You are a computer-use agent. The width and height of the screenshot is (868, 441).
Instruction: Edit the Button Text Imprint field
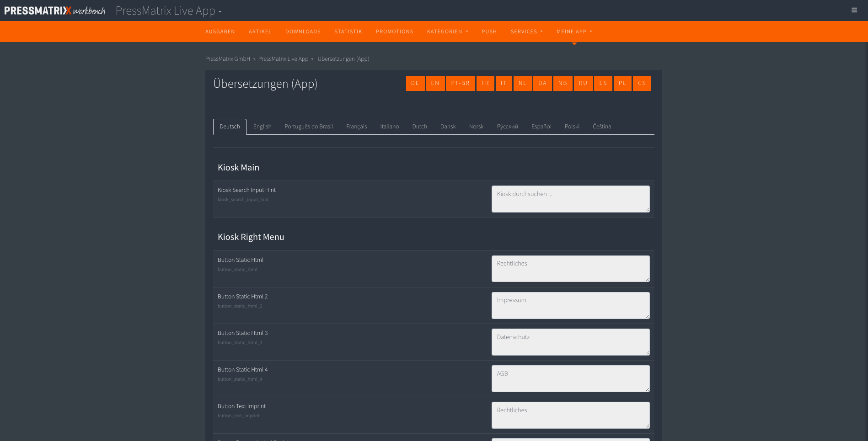[571, 415]
